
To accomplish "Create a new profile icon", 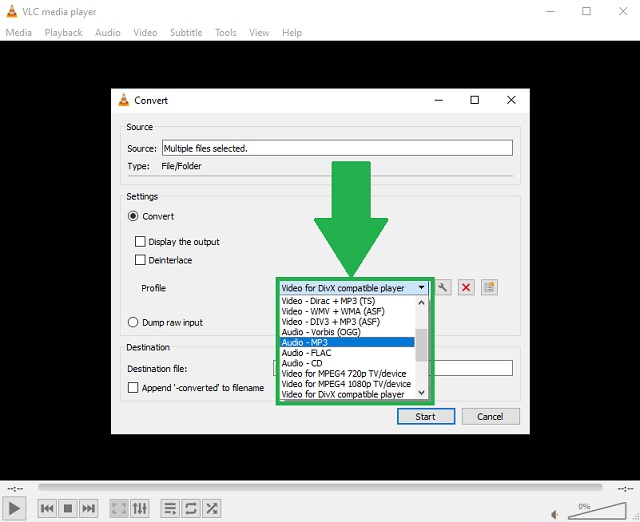I will 489,287.
